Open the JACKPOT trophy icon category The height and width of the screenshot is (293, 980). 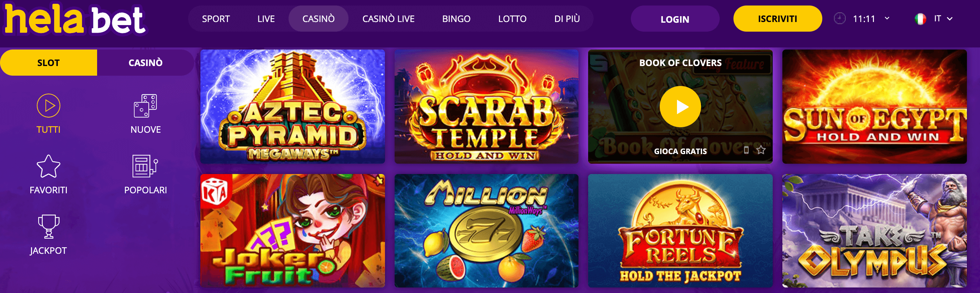click(x=48, y=227)
